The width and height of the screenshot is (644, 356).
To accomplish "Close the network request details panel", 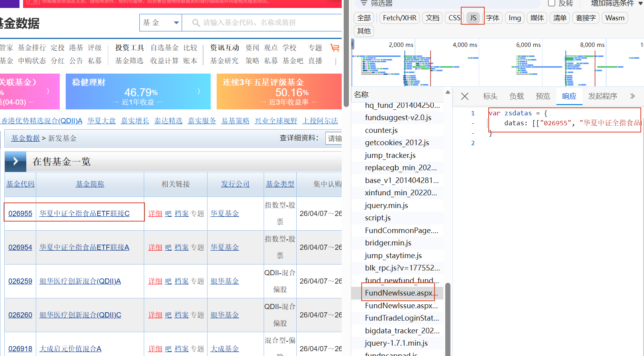I will pos(464,96).
